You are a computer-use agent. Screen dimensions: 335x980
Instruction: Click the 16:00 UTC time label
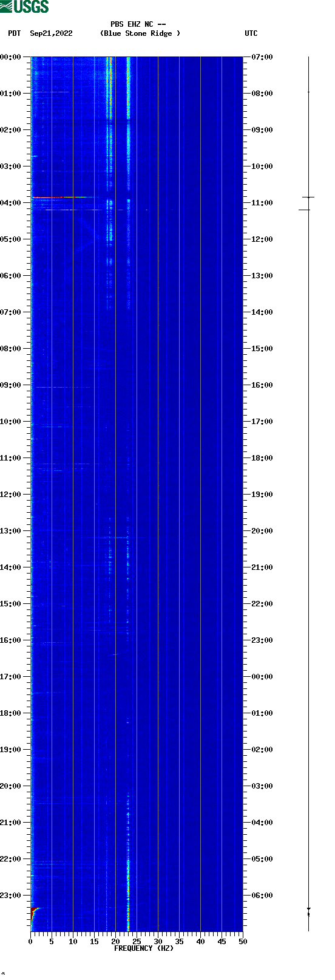(x=262, y=385)
